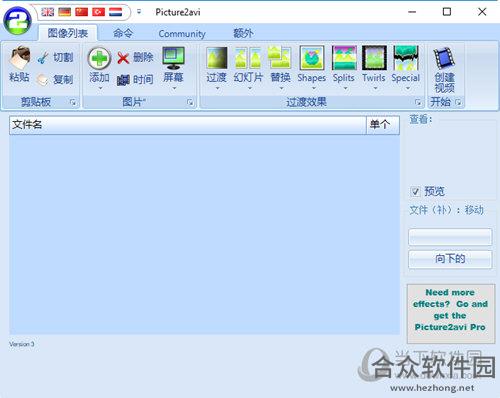Viewport: 500px width, 398px height.
Task: Click the 单个 column header
Action: (x=383, y=125)
